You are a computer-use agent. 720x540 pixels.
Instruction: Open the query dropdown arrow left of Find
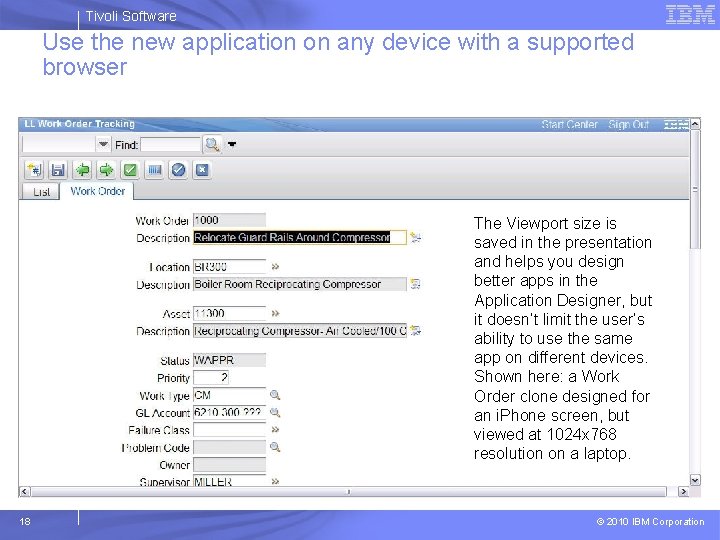tap(103, 145)
